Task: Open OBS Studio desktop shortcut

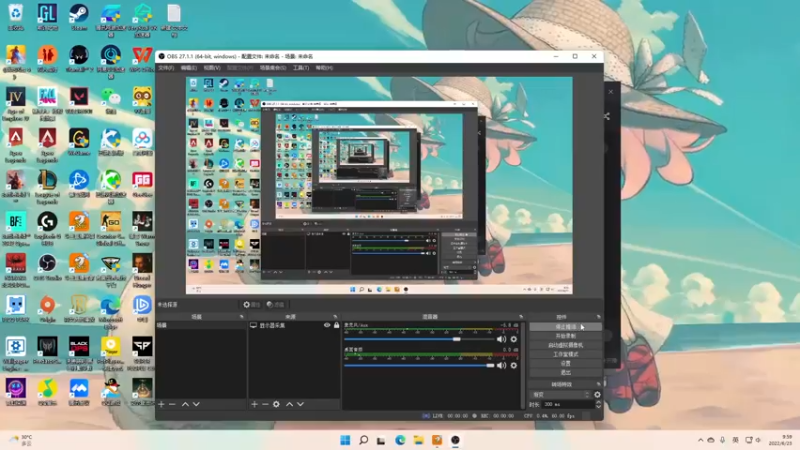Action: click(x=47, y=268)
